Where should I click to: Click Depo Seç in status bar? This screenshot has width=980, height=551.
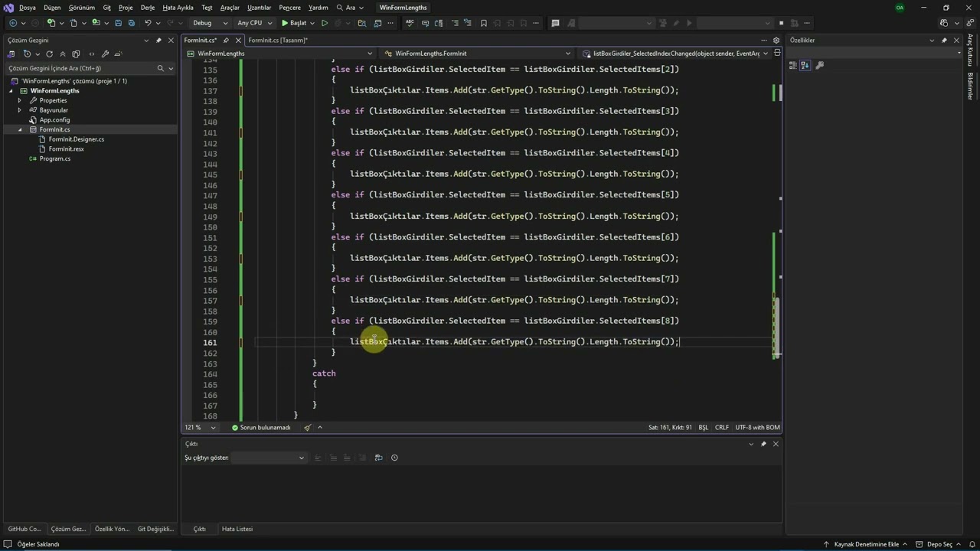click(939, 544)
